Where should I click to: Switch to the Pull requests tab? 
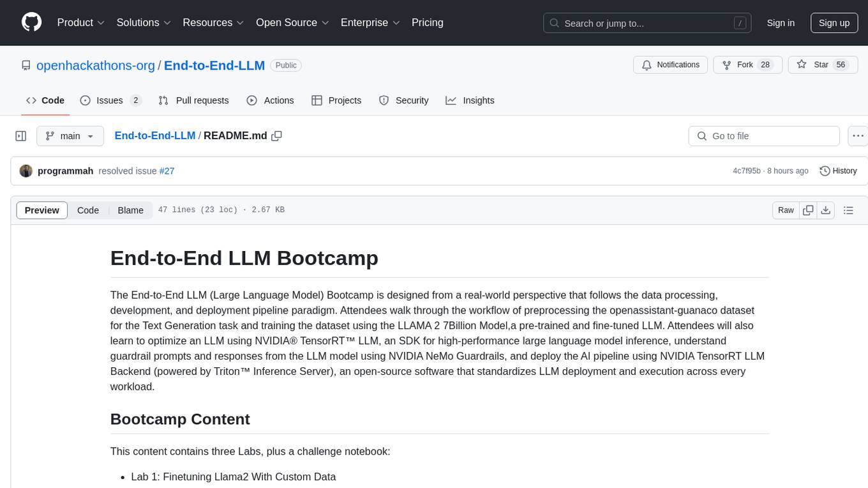pos(193,100)
